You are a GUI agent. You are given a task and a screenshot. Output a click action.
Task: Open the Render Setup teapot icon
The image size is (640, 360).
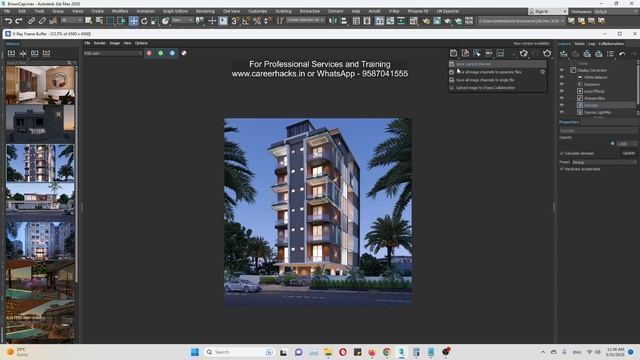point(426,21)
